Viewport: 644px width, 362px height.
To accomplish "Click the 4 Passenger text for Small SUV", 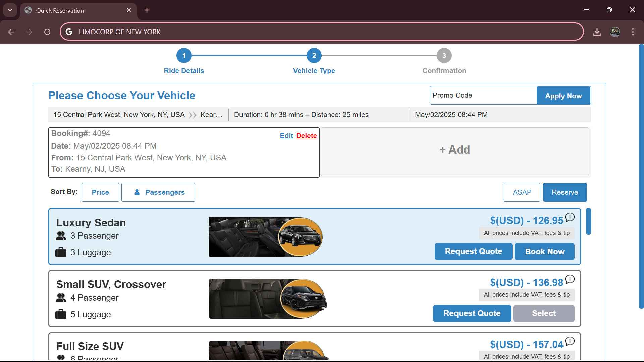I will coord(94,298).
